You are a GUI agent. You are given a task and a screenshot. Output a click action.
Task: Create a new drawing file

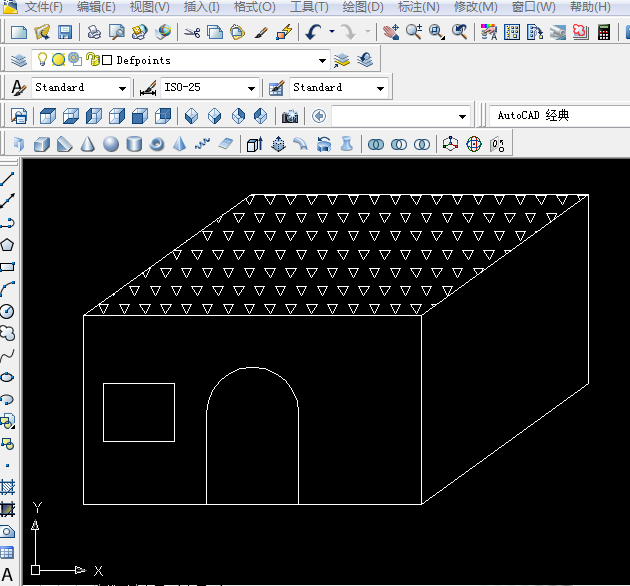pos(18,32)
